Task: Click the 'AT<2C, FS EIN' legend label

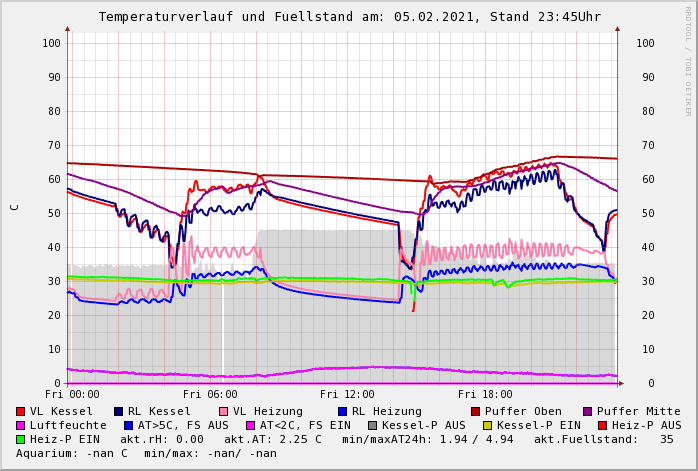Action: tap(305, 425)
